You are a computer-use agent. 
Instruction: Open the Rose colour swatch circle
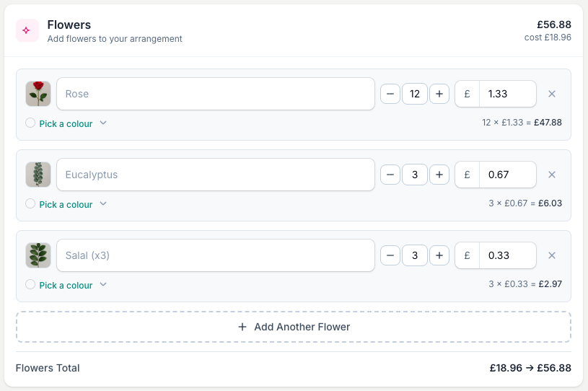30,123
